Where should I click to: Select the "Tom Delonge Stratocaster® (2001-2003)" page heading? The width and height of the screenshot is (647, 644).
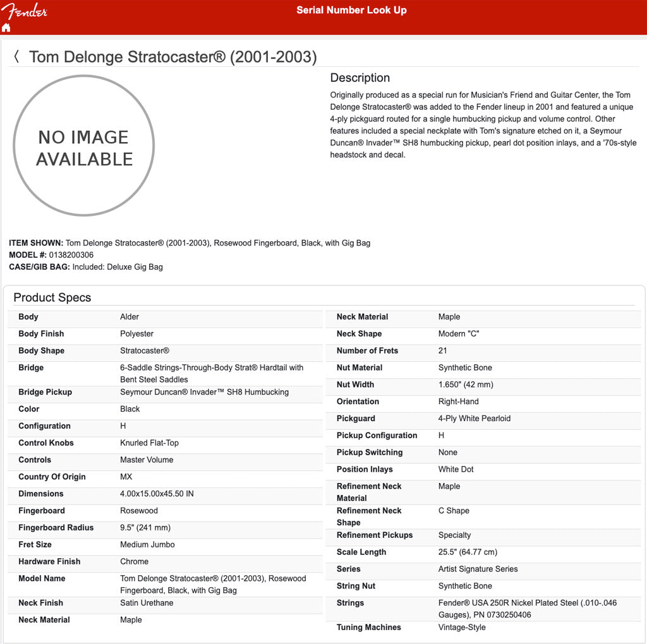coord(173,57)
